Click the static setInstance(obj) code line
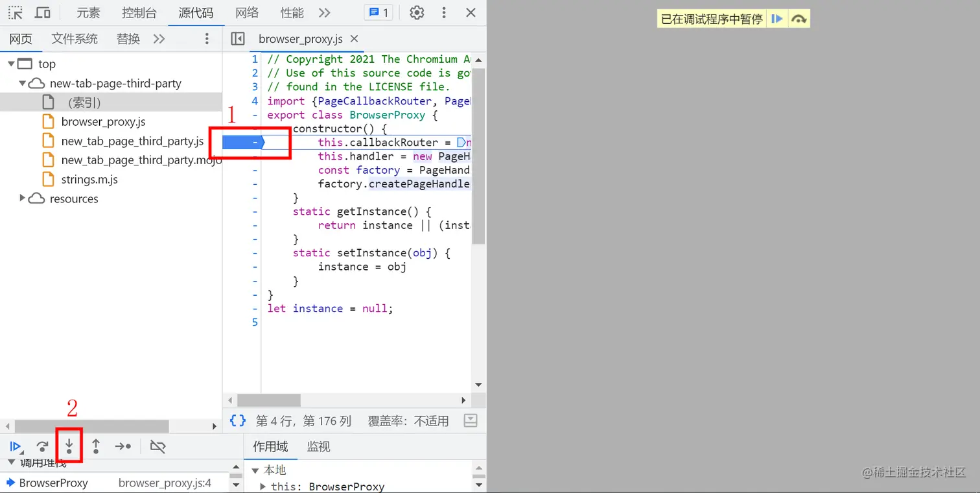The image size is (980, 493). (x=371, y=253)
